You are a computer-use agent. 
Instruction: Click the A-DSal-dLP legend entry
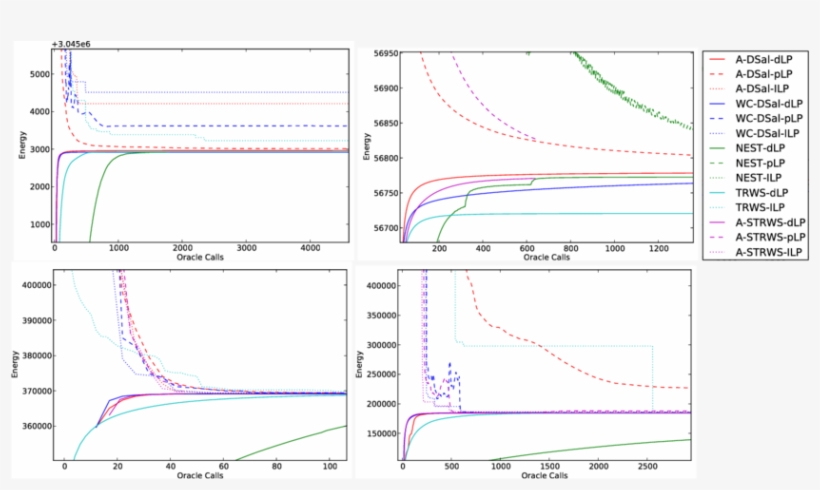point(768,59)
